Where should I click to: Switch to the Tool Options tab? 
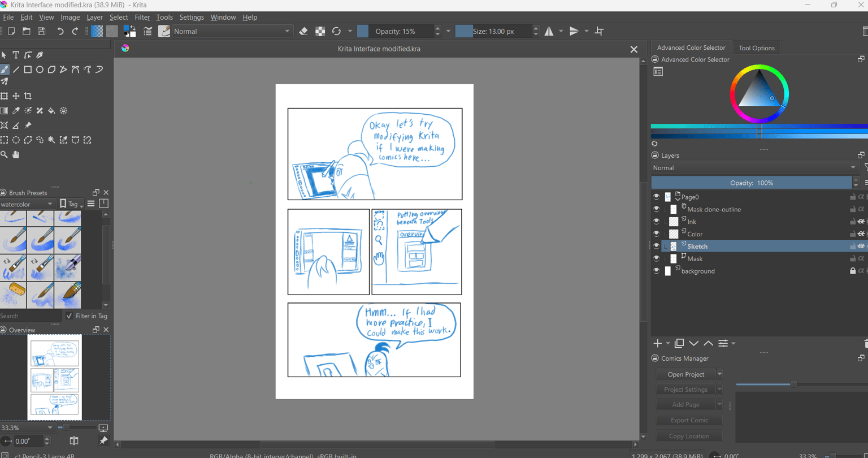click(x=757, y=48)
